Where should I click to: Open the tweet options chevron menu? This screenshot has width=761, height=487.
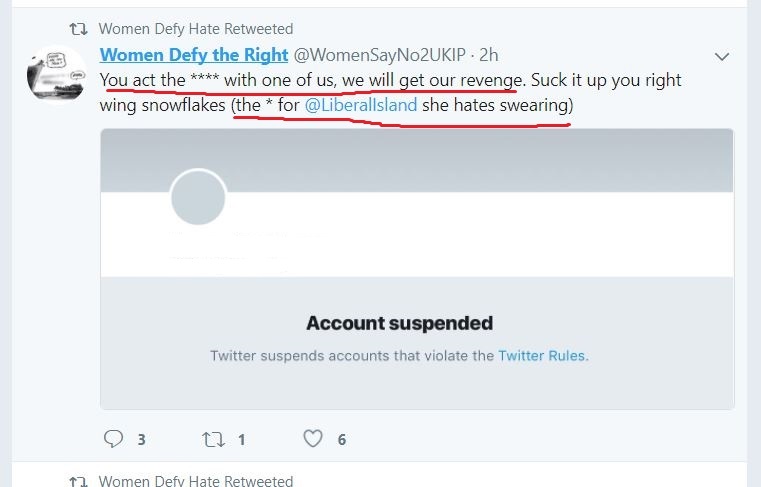click(724, 55)
